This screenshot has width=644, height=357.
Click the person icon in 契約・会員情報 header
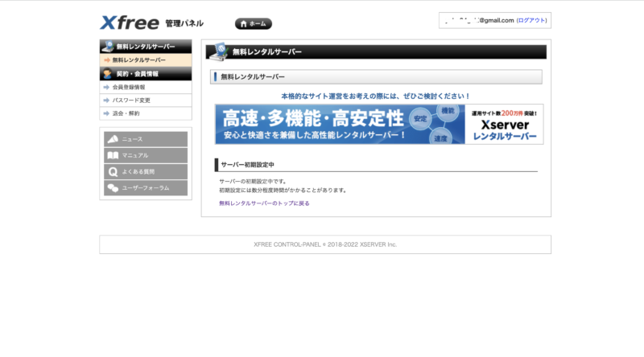pos(108,74)
